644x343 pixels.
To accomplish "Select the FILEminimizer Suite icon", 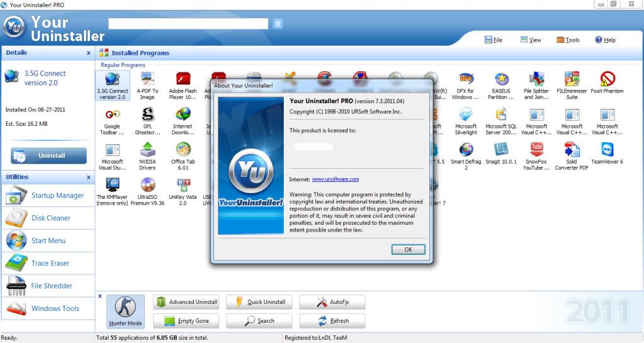I will (x=572, y=86).
